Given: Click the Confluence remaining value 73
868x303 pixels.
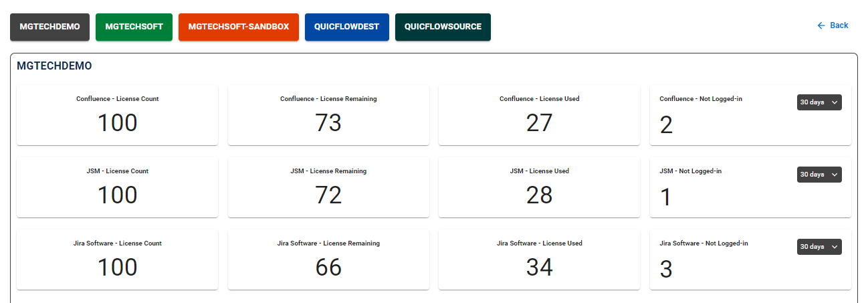Looking at the screenshot, I should pyautogui.click(x=328, y=123).
